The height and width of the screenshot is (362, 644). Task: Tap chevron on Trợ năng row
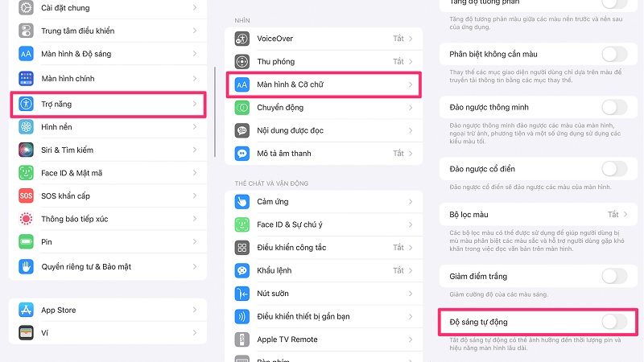[x=195, y=104]
